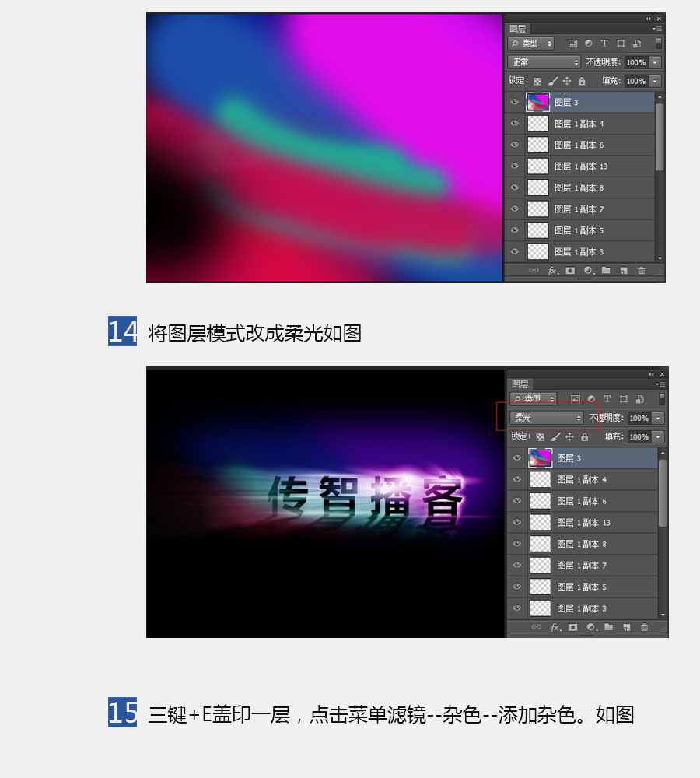Click type layer filter (T) in upper Layers panel
The height and width of the screenshot is (778, 700).
click(604, 44)
